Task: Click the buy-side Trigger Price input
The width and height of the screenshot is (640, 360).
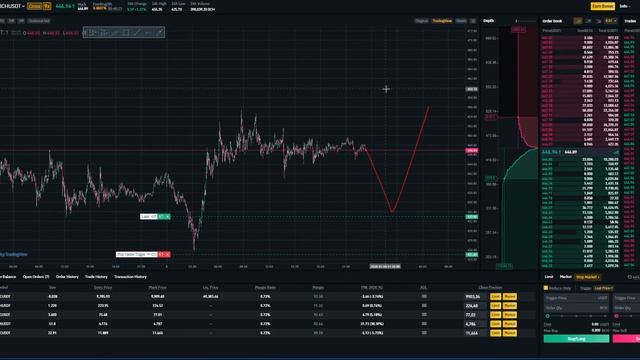Action: pyautogui.click(x=576, y=298)
